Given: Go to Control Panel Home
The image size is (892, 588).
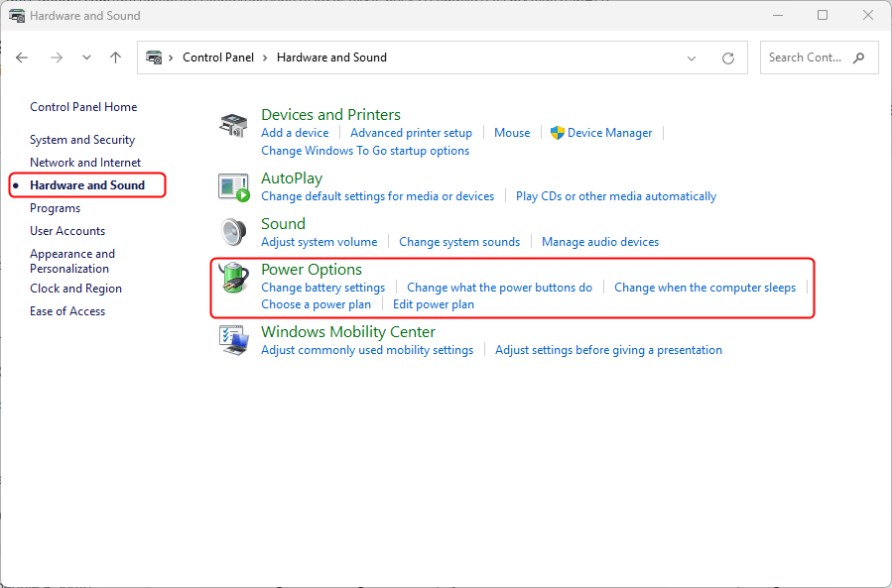Looking at the screenshot, I should click(83, 107).
